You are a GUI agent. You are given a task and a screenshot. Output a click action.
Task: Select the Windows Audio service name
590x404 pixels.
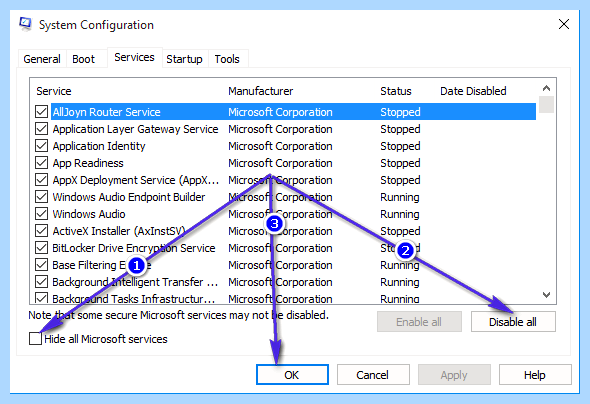coord(89,214)
